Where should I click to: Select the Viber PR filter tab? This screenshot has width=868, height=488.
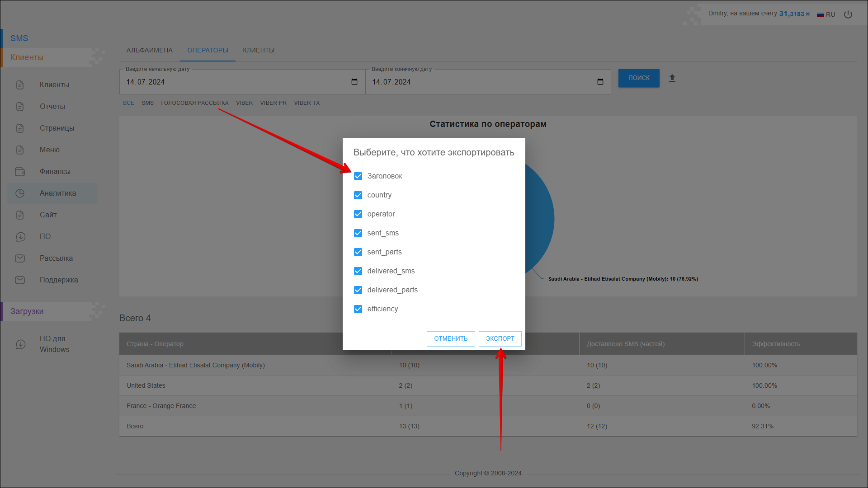[x=273, y=103]
